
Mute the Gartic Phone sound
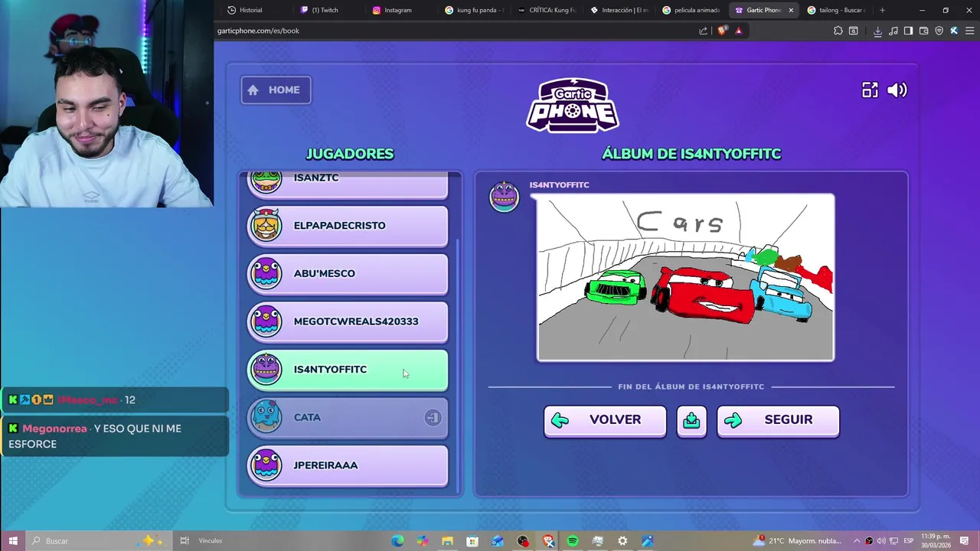[x=897, y=90]
